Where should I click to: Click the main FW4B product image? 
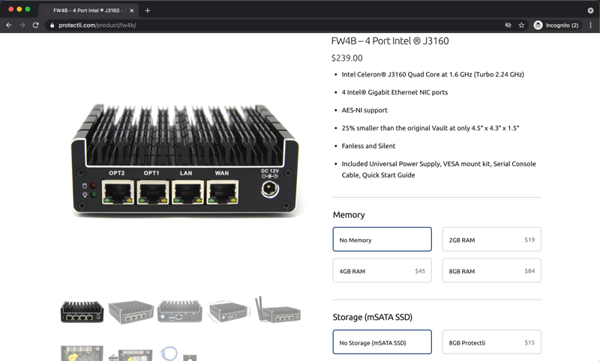click(178, 160)
